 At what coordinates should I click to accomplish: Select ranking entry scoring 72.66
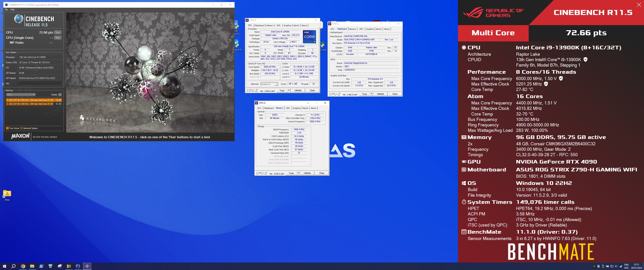point(34,100)
